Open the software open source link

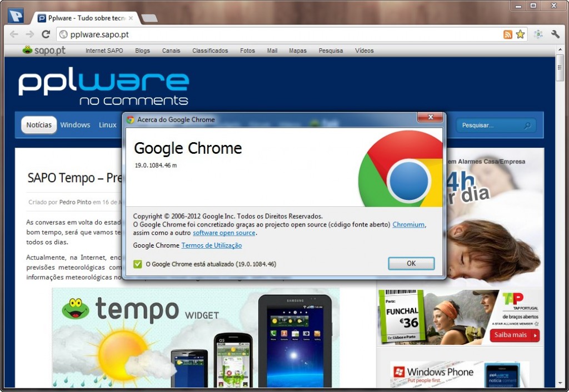pos(224,233)
